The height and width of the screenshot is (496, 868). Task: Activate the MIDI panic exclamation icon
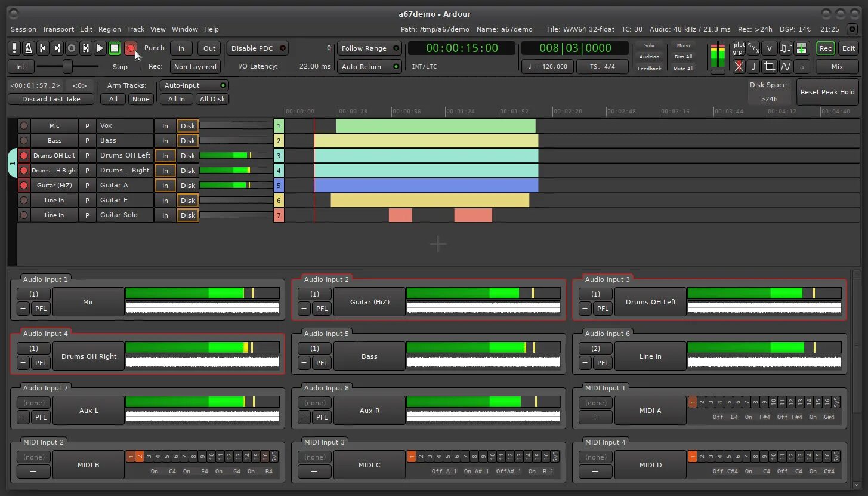(x=14, y=48)
